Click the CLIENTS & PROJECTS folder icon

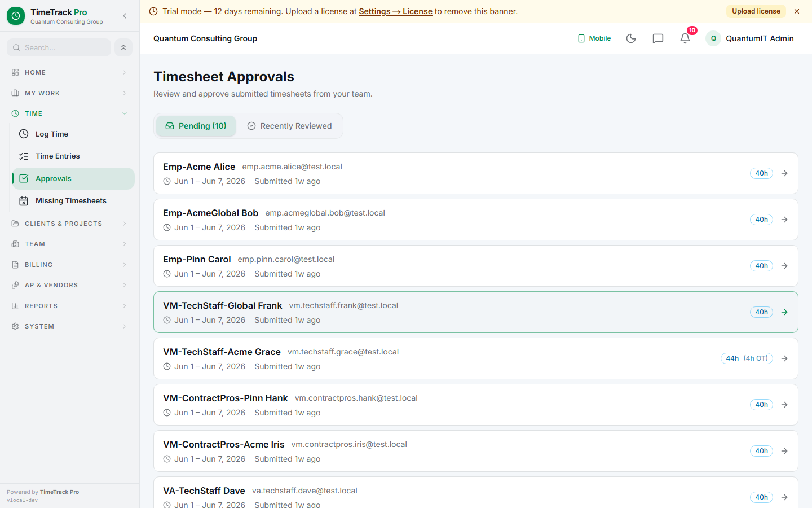point(15,224)
